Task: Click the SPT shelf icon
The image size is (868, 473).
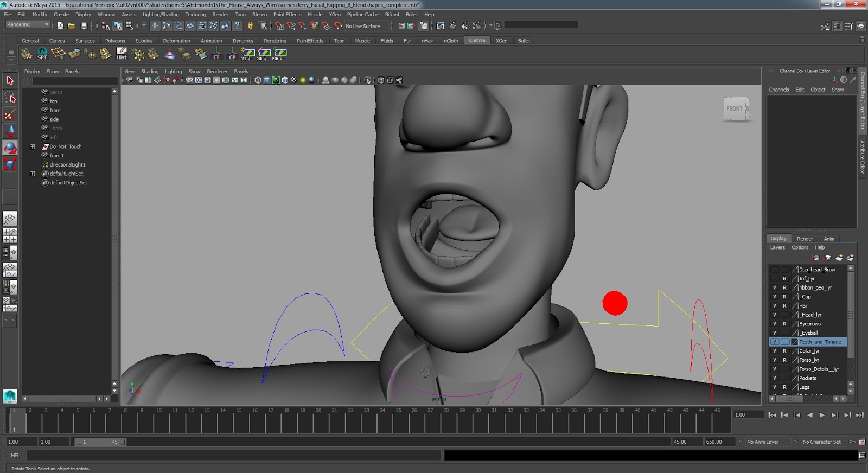Action: [x=42, y=54]
